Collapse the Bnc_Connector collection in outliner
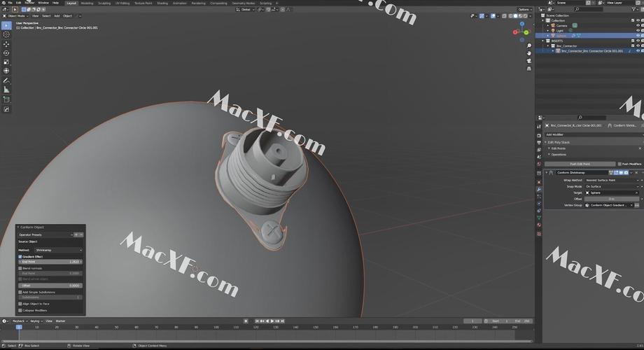Screen dimensions: 644x350 pos(548,46)
